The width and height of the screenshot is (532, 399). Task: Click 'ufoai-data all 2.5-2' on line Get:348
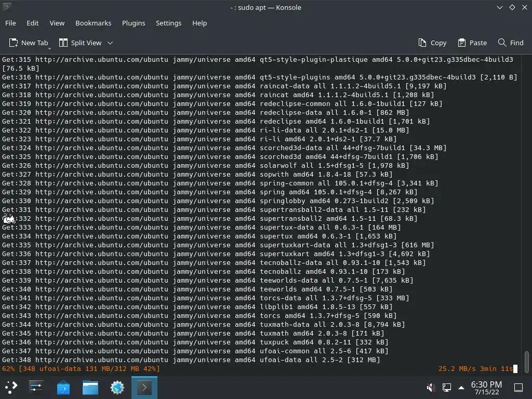(x=301, y=360)
